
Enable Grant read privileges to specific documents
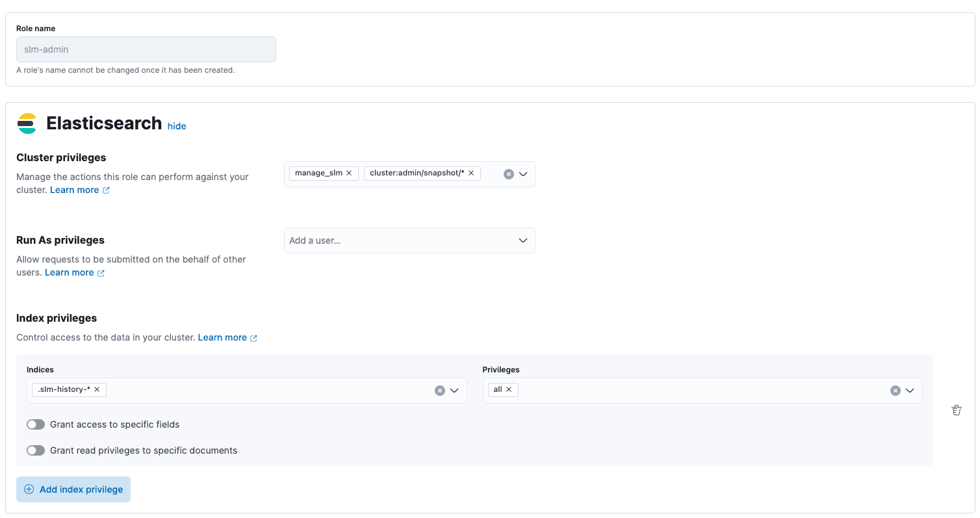point(36,450)
